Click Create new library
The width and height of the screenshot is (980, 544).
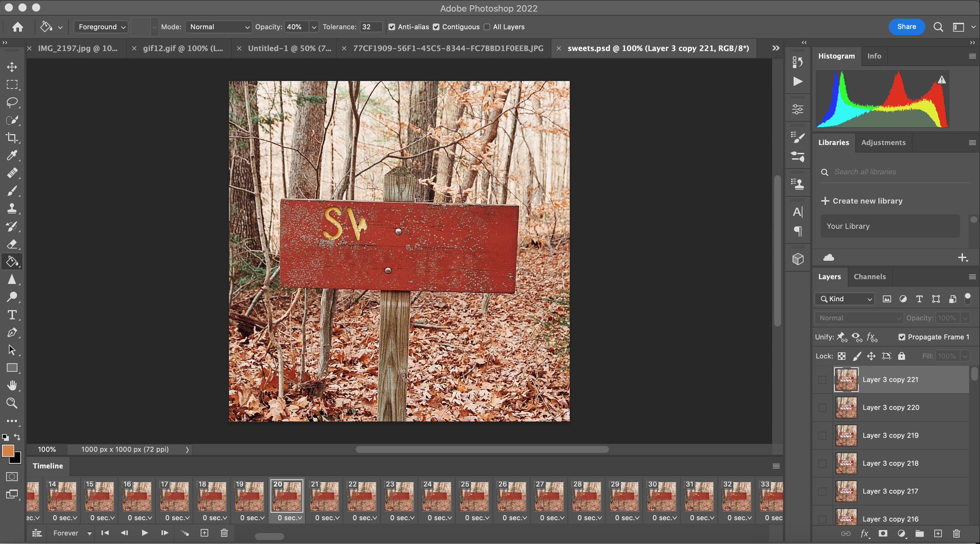pyautogui.click(x=862, y=201)
